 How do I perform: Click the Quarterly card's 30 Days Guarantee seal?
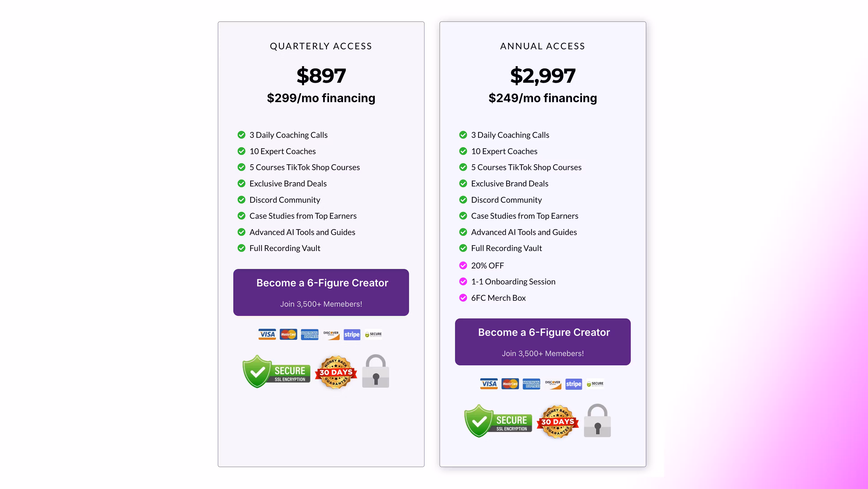coord(336,372)
